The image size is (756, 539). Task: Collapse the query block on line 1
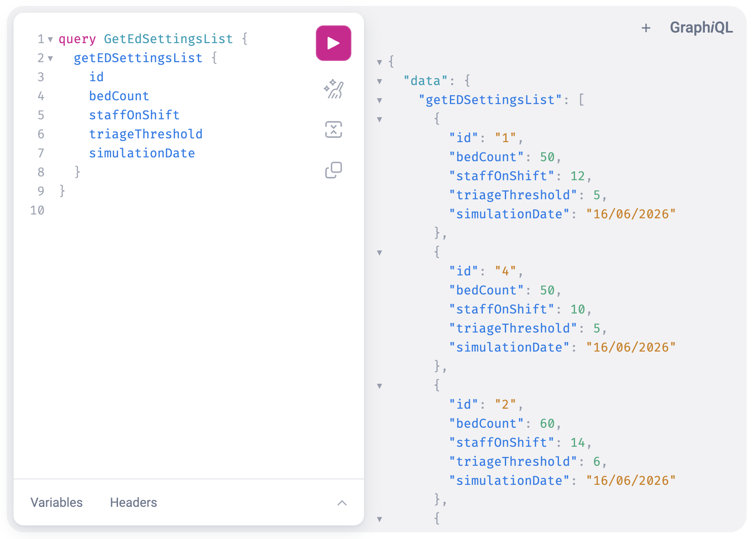(x=50, y=39)
